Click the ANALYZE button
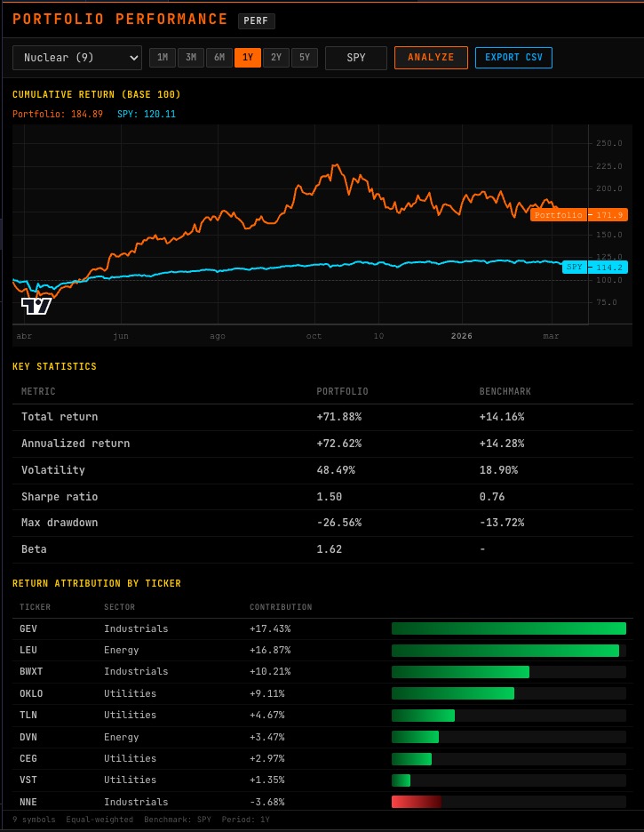Viewport: 644px width, 832px height. (x=431, y=57)
